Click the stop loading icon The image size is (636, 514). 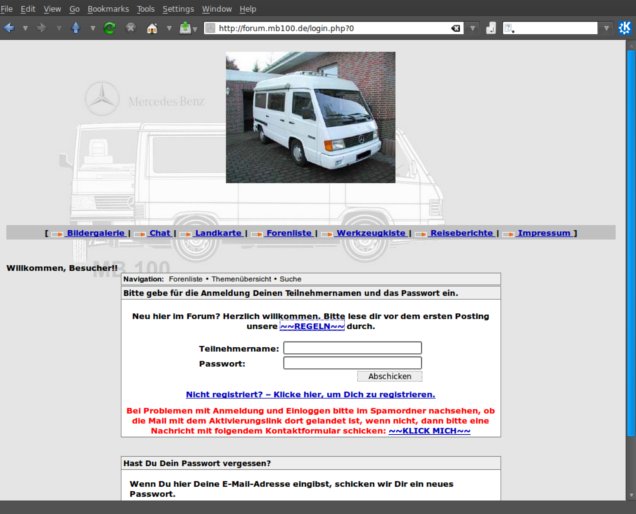[131, 28]
